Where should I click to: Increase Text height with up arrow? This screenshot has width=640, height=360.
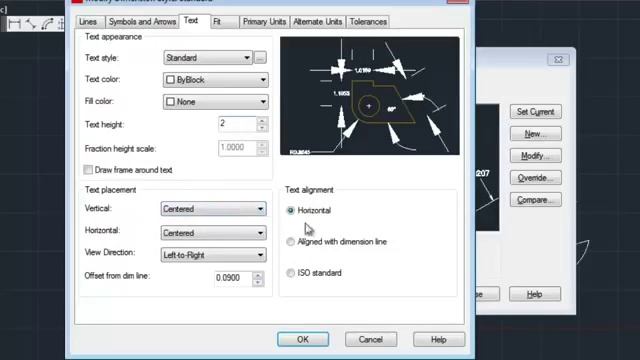262,120
